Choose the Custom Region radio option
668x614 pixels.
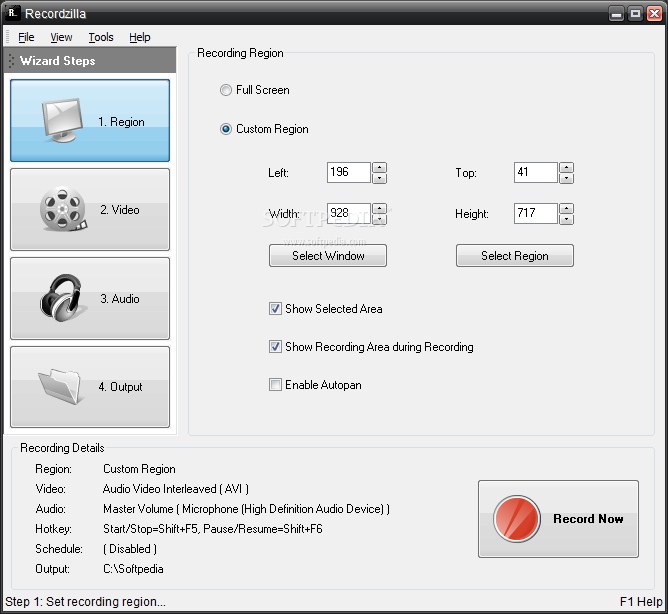(225, 129)
